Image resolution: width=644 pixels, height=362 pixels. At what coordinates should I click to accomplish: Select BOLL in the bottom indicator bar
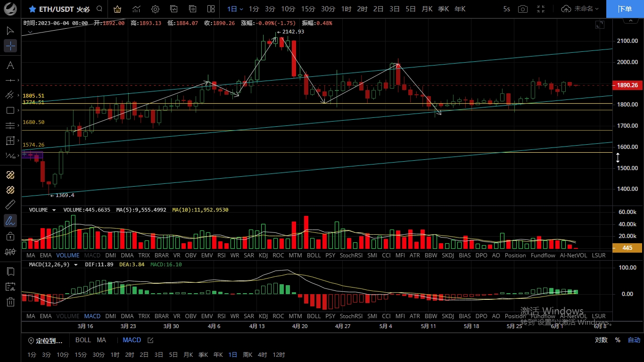83,340
